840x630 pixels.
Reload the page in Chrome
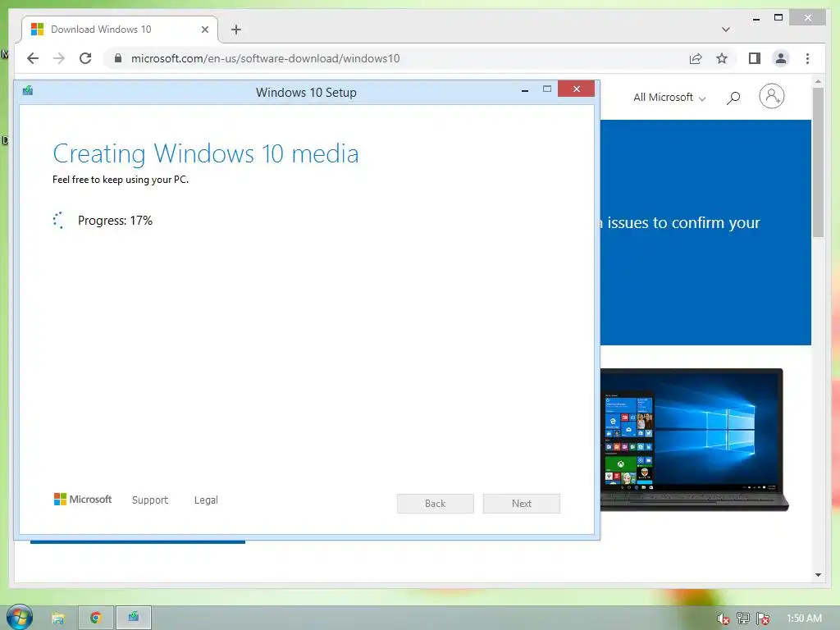(x=85, y=58)
